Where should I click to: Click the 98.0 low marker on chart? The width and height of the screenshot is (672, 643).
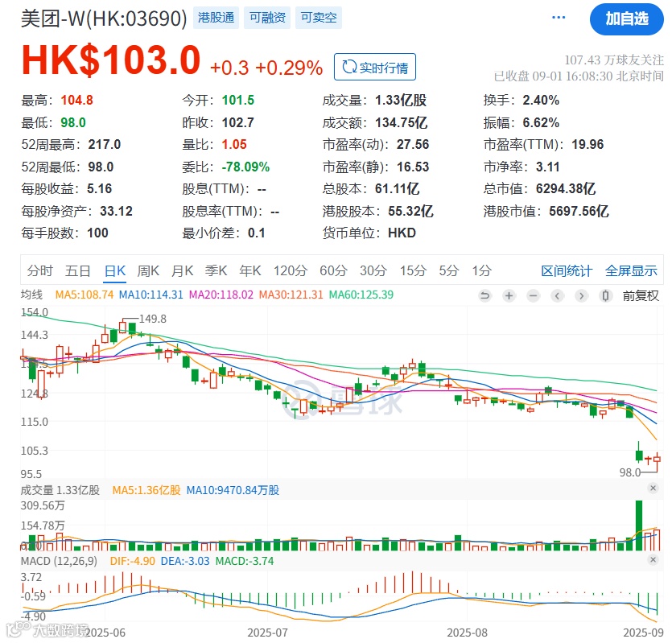(630, 472)
